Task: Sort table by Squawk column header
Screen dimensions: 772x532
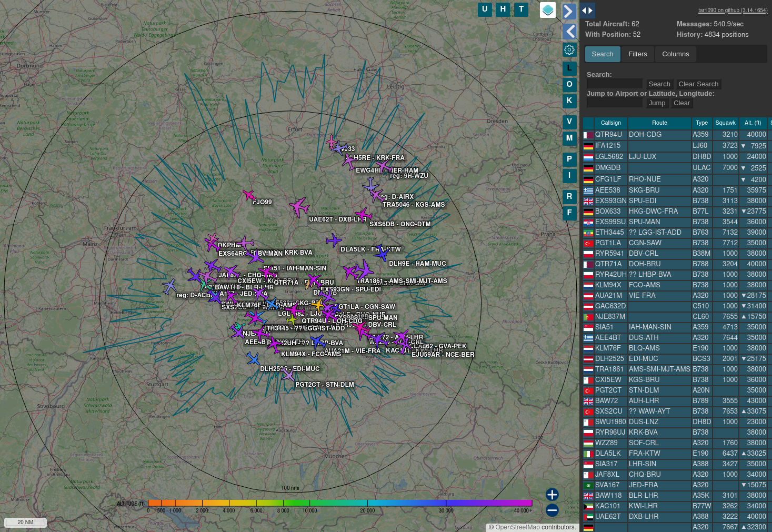Action: tap(725, 123)
